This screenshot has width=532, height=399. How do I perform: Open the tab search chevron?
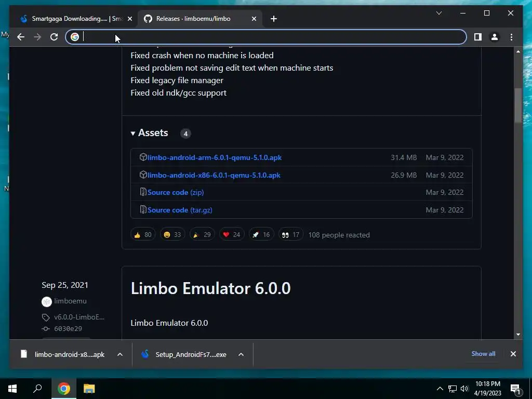point(438,13)
